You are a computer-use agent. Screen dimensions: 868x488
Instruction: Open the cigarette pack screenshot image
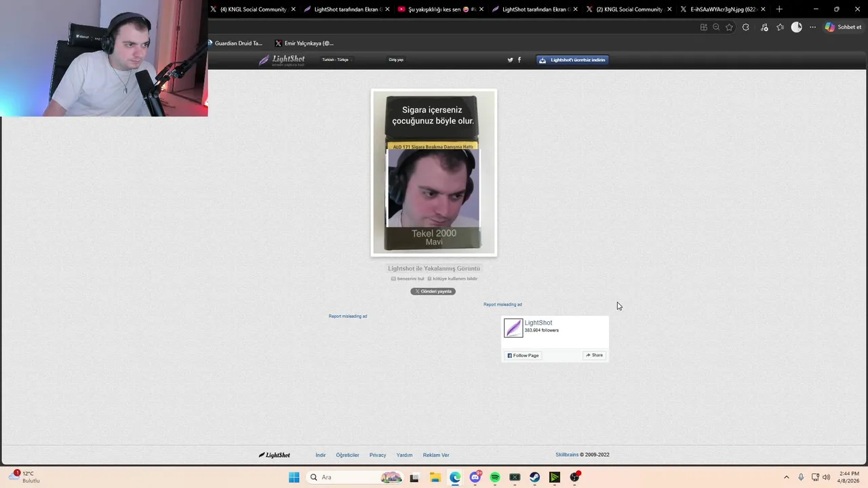click(x=434, y=173)
